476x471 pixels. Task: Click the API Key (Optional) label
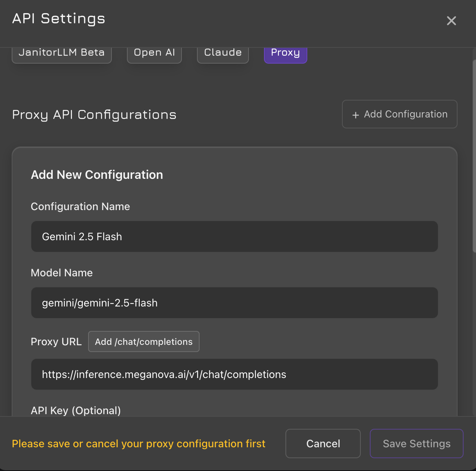76,410
